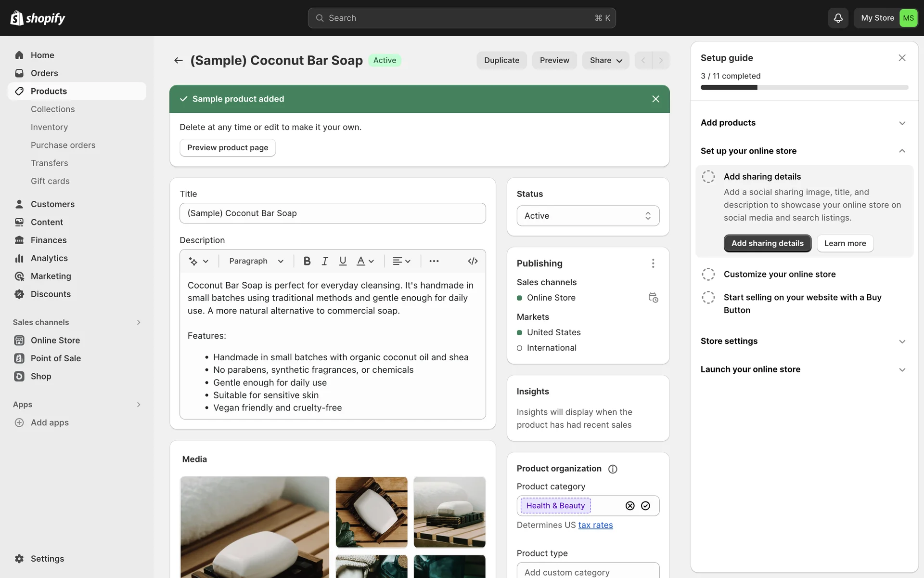
Task: Toggle Italic text formatting
Action: coord(325,261)
